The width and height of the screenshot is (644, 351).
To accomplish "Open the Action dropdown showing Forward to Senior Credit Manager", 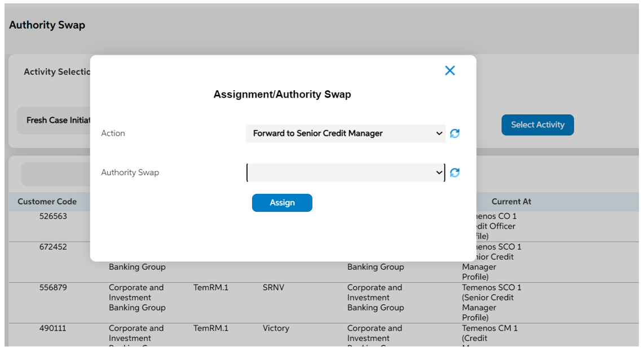I will (346, 134).
